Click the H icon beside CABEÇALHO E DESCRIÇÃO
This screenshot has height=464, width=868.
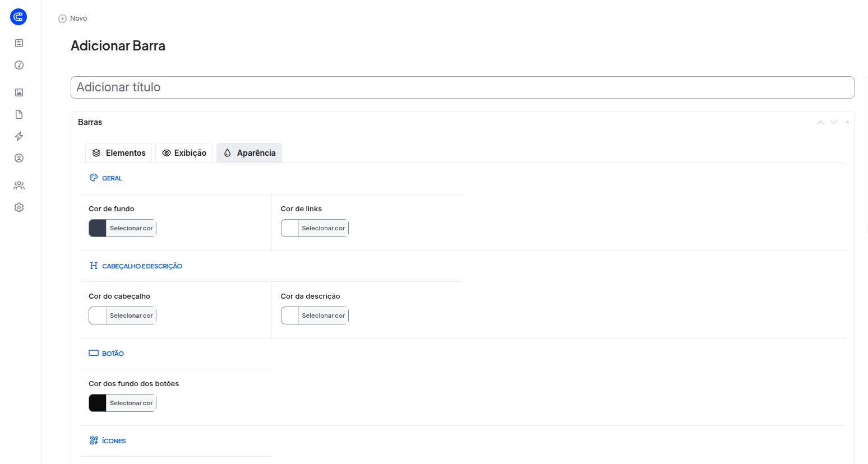pos(94,266)
